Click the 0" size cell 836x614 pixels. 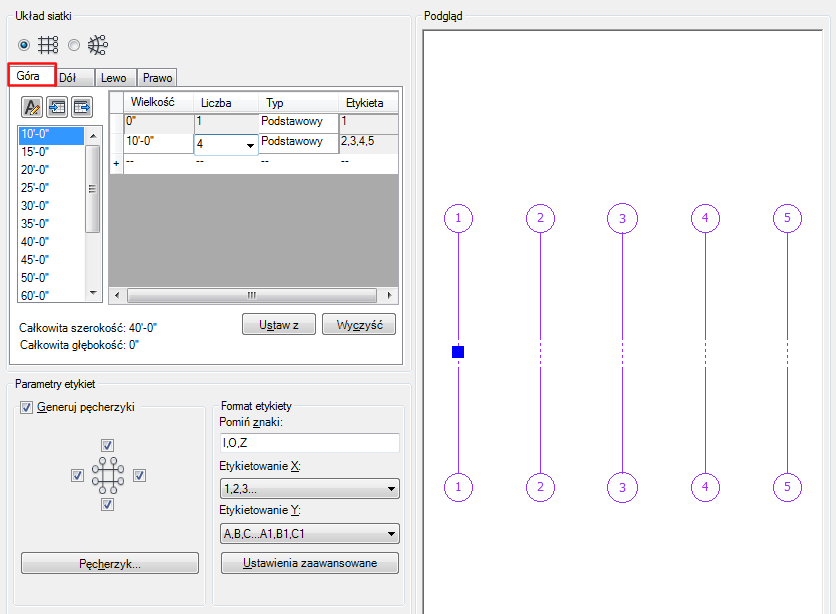point(159,123)
